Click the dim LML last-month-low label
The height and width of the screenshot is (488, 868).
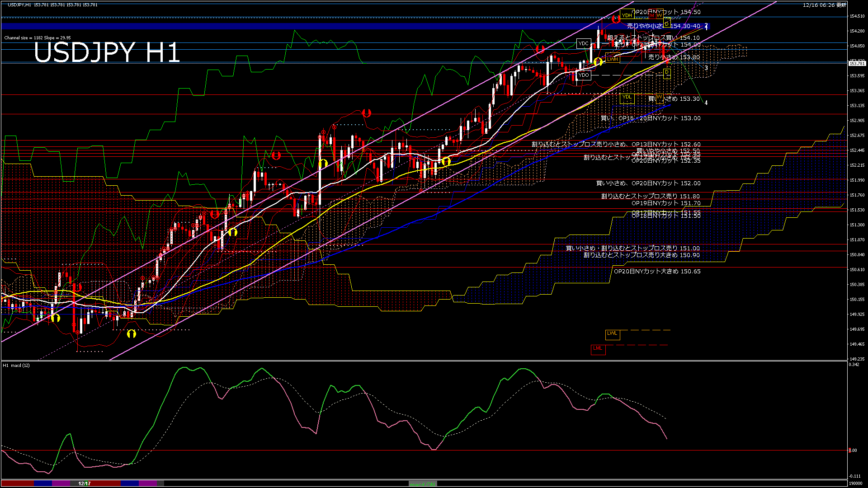point(598,348)
